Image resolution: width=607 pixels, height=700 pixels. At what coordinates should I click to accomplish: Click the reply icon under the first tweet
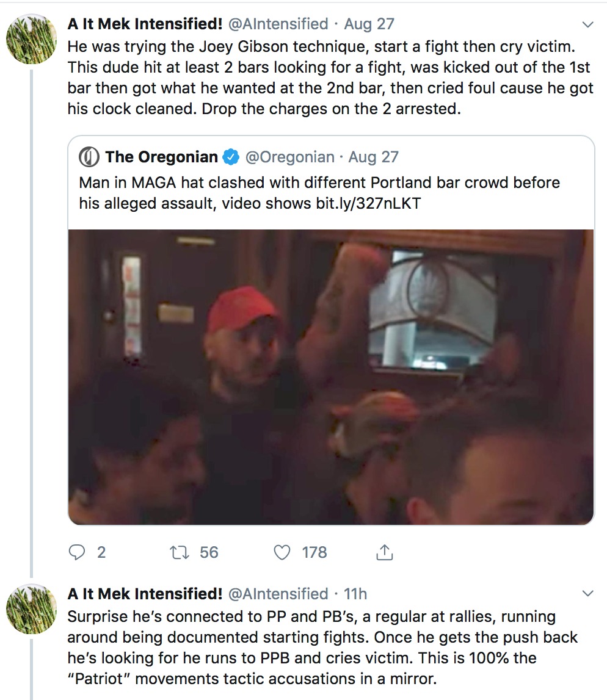pyautogui.click(x=76, y=552)
